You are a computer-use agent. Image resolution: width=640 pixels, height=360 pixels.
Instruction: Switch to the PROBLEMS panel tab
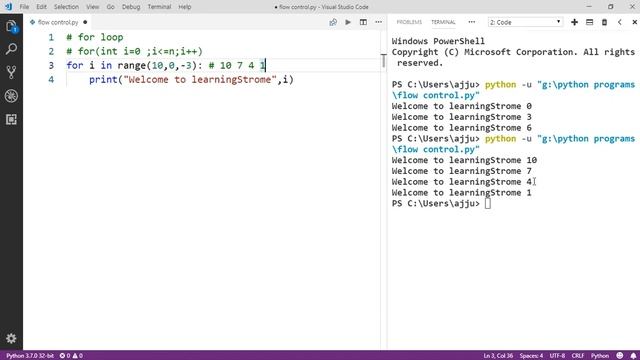(409, 22)
